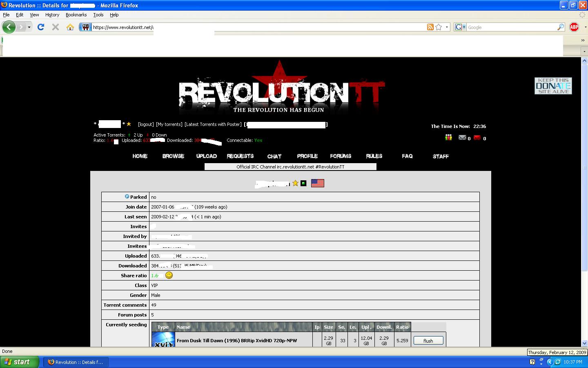The height and width of the screenshot is (368, 588).
Task: Click the site favicon next to URL
Action: [85, 27]
